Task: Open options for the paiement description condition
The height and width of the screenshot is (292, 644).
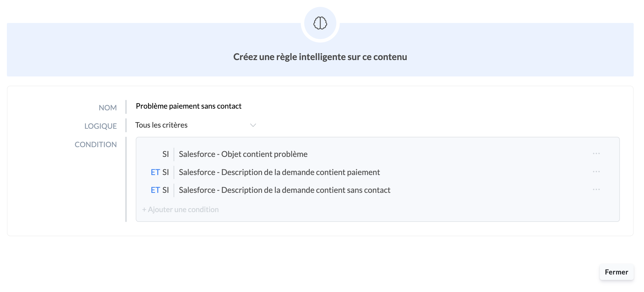Action: [596, 172]
